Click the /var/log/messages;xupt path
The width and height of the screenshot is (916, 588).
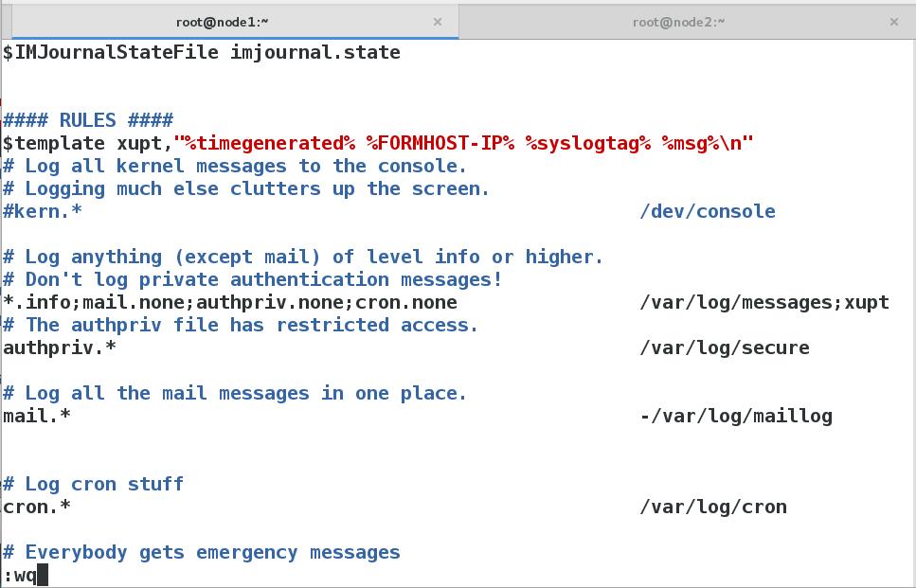(764, 302)
